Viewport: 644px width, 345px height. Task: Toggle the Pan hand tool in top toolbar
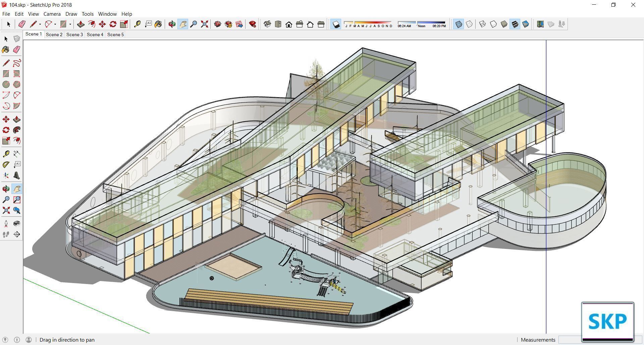pos(183,24)
